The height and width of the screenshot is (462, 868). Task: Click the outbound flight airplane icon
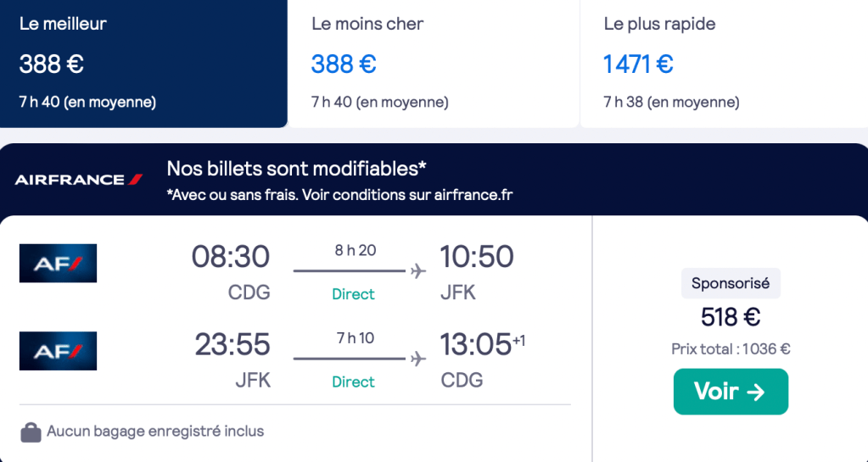tap(417, 271)
